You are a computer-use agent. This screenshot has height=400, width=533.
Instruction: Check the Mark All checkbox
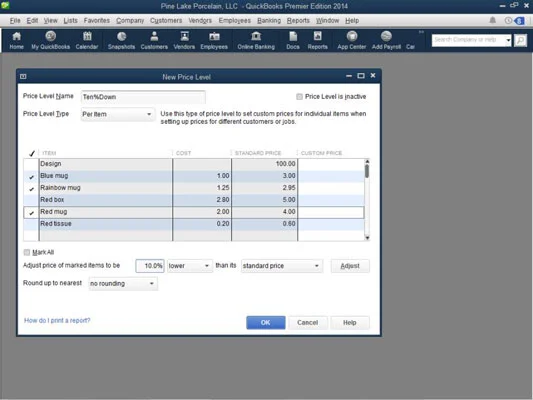click(27, 252)
